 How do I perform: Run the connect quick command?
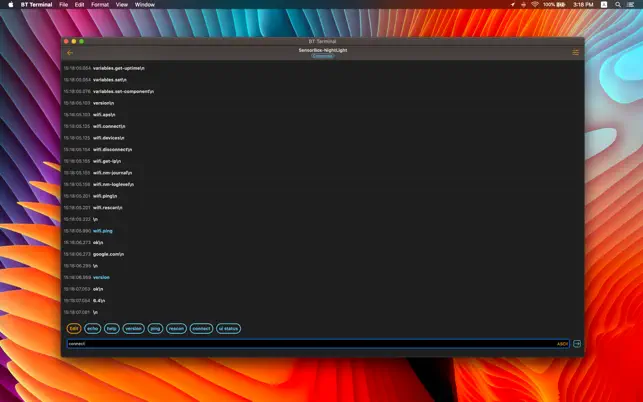tap(201, 329)
